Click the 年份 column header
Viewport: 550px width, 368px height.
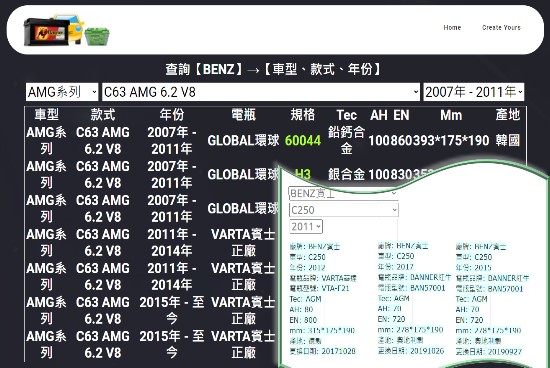[172, 115]
